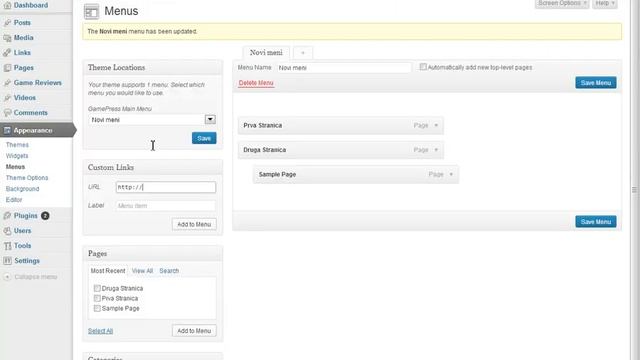The height and width of the screenshot is (360, 640).
Task: Focus the Menu Name input field
Action: click(x=344, y=68)
